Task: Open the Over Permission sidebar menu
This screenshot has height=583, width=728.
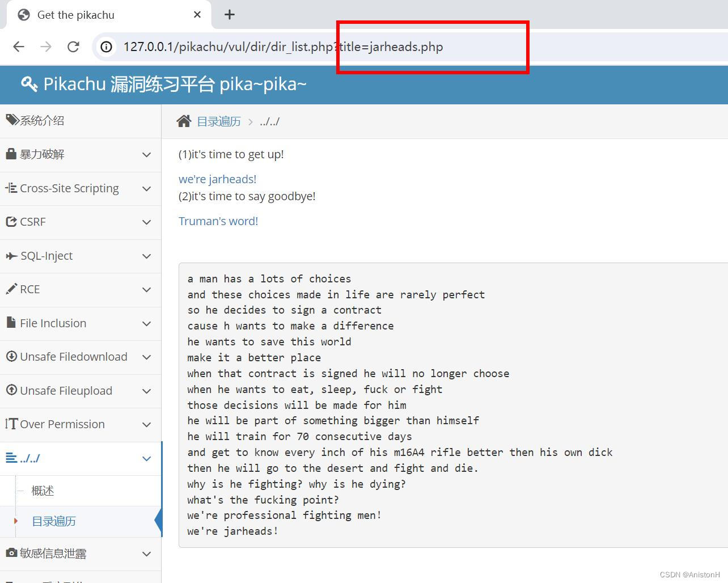Action: coord(81,424)
